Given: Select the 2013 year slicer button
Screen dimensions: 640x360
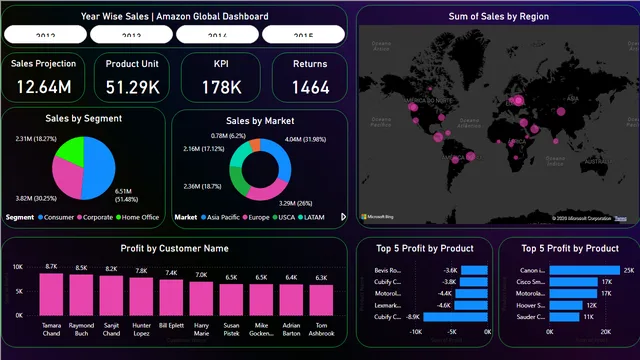Looking at the screenshot, I should coord(131,34).
